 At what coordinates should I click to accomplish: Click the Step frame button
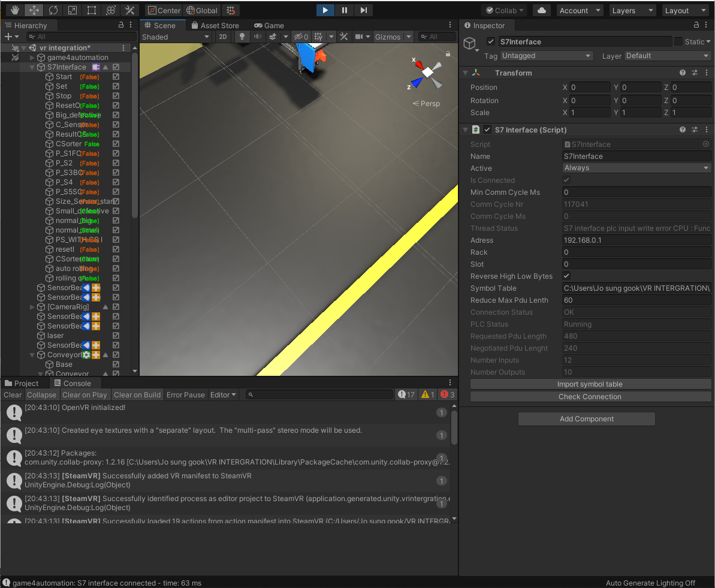coord(363,10)
